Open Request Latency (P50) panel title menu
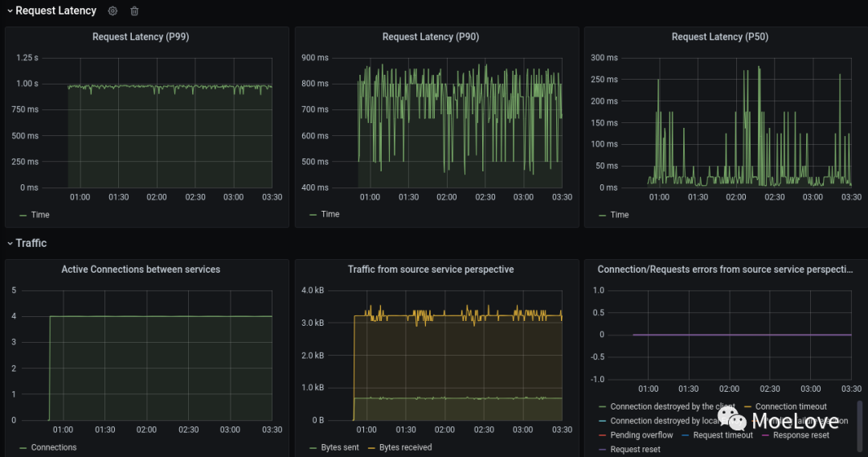Image resolution: width=868 pixels, height=457 pixels. coord(719,37)
